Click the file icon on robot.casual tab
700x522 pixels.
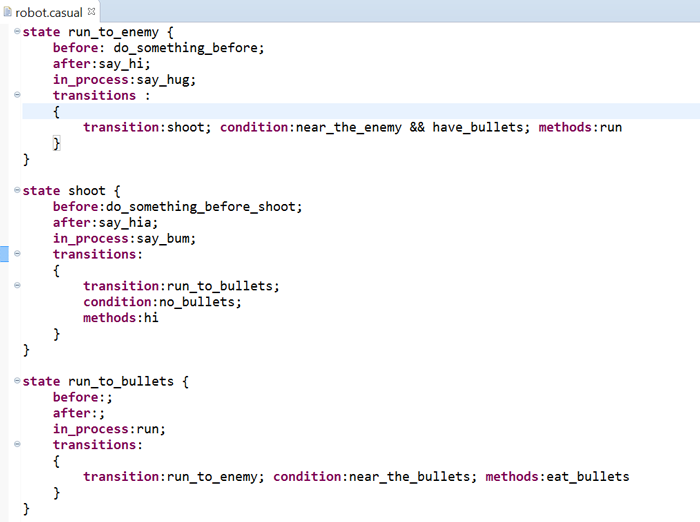pos(8,12)
